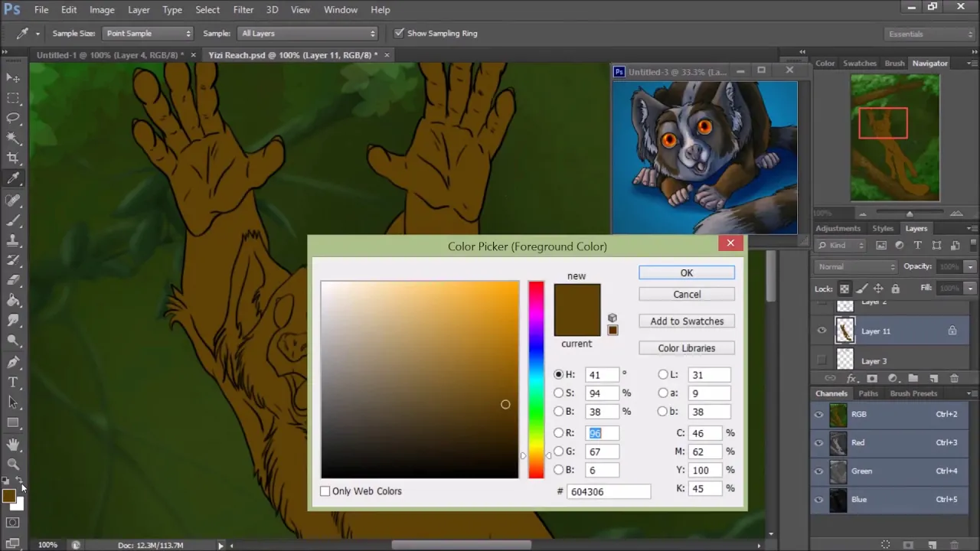This screenshot has width=980, height=551.
Task: Open the Fill dropdown arrow
Action: [970, 289]
